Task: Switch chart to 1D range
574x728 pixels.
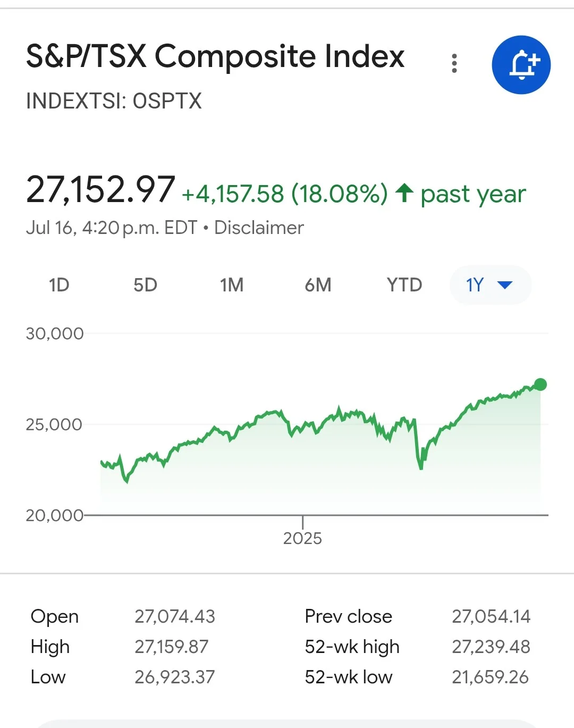Action: point(59,285)
